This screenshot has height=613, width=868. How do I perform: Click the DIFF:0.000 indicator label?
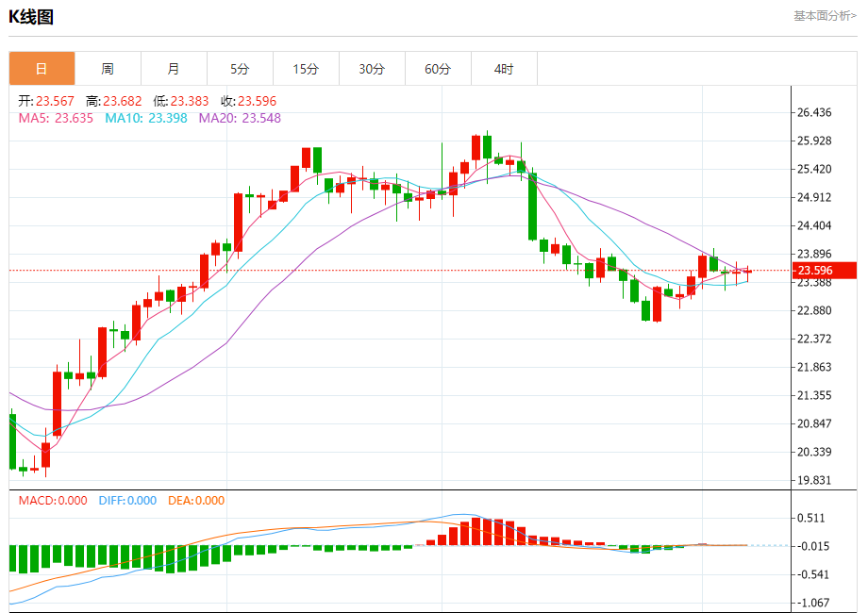(x=127, y=501)
